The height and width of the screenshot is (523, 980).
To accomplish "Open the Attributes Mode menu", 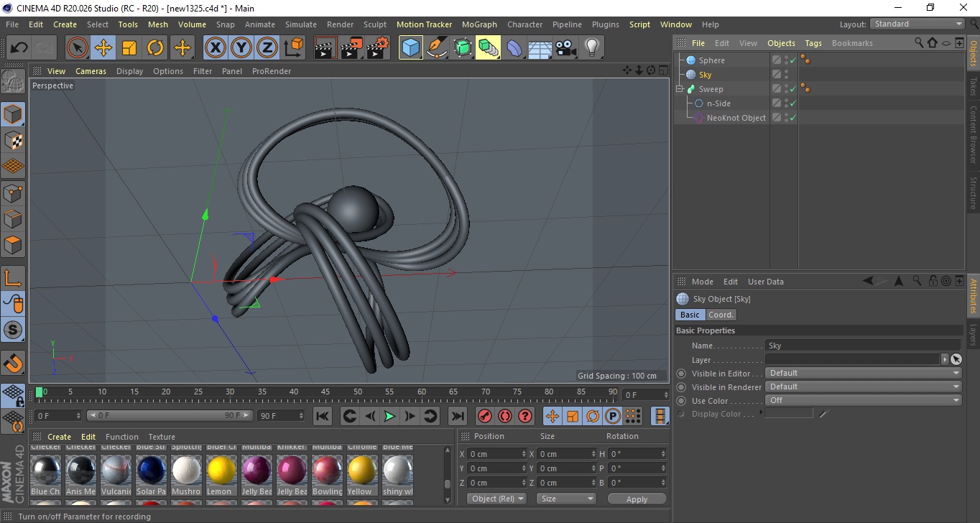I will 702,282.
